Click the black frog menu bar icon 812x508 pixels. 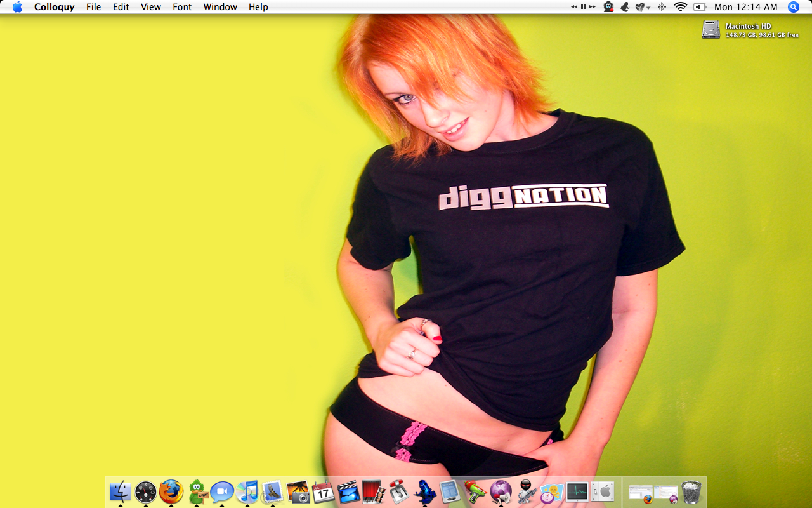625,7
